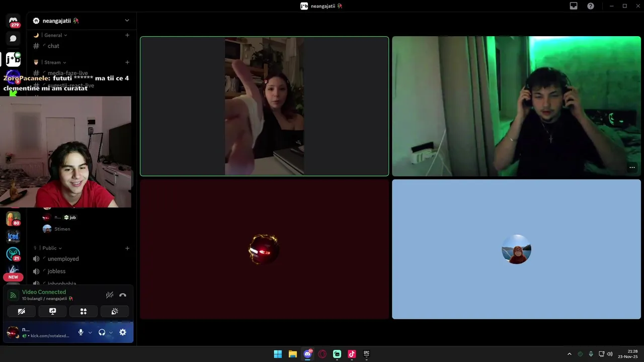Disconnect from the voice call
Screen dimensions: 644x362
click(123, 295)
